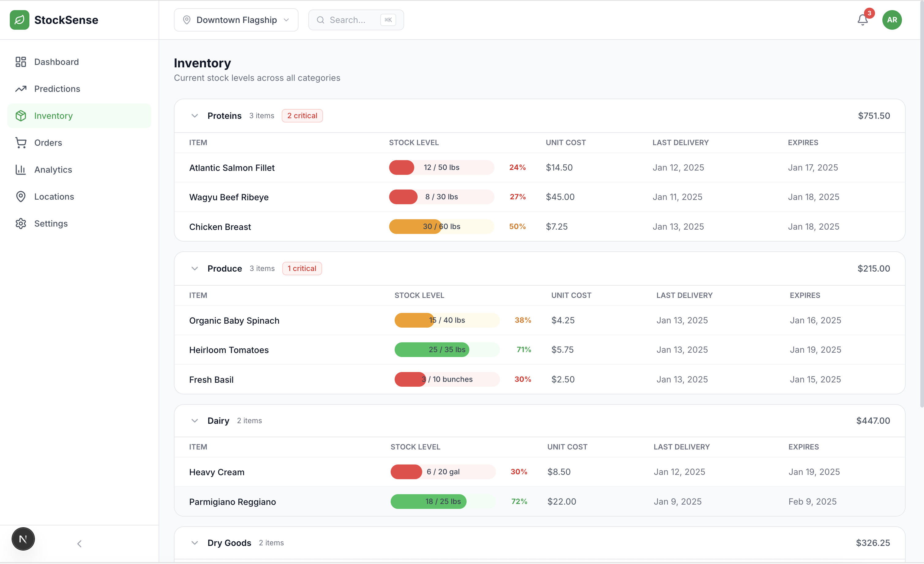The width and height of the screenshot is (924, 564).
Task: Focus the Search input field
Action: (x=352, y=20)
